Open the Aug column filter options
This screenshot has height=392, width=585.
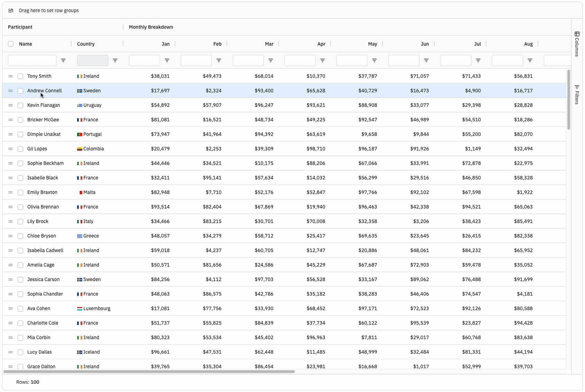click(530, 60)
